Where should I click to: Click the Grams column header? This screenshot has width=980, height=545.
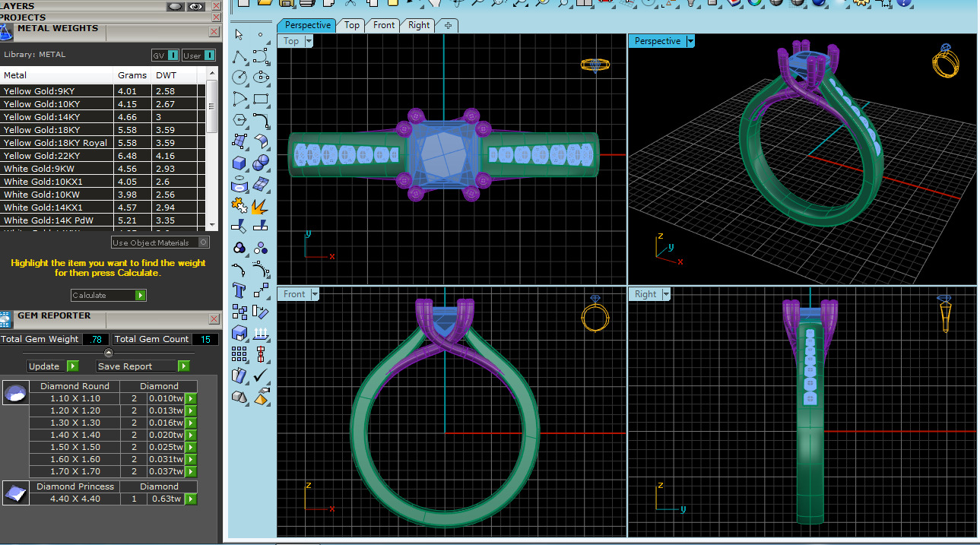point(132,75)
